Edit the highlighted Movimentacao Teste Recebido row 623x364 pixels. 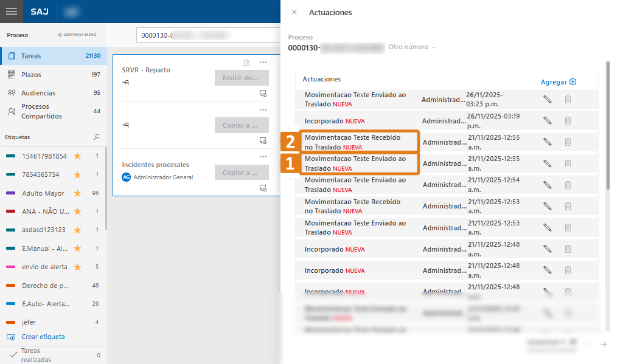click(x=547, y=142)
